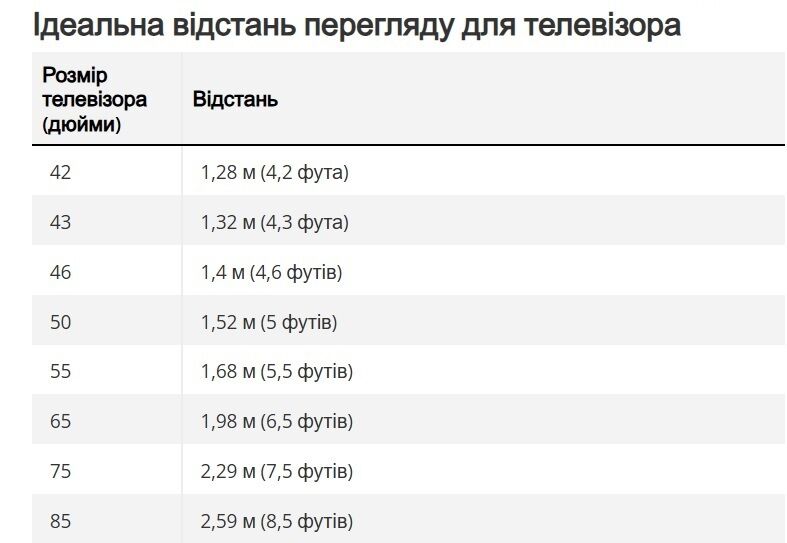Click the 1,52 м (5 футів) distance
This screenshot has width=787, height=543.
click(x=269, y=322)
